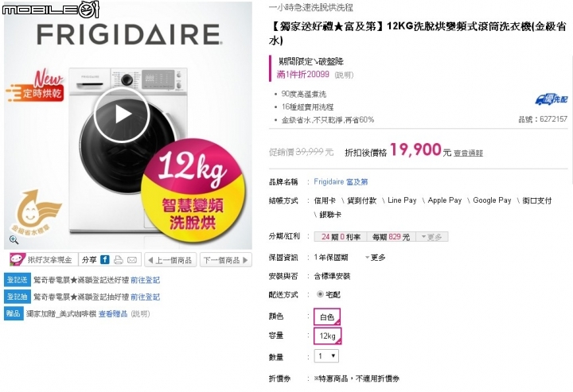Play the washing machine product video
Viewport: 573px width, 392px height.
[x=122, y=114]
